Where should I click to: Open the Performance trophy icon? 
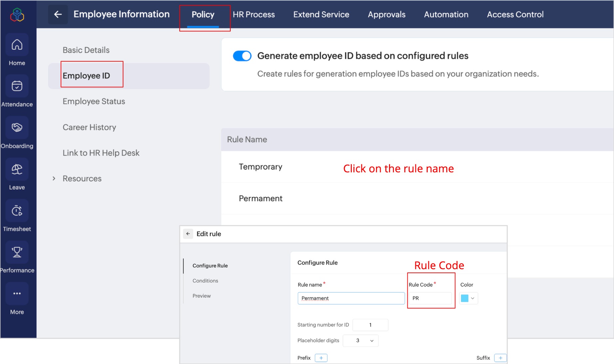[x=17, y=252]
